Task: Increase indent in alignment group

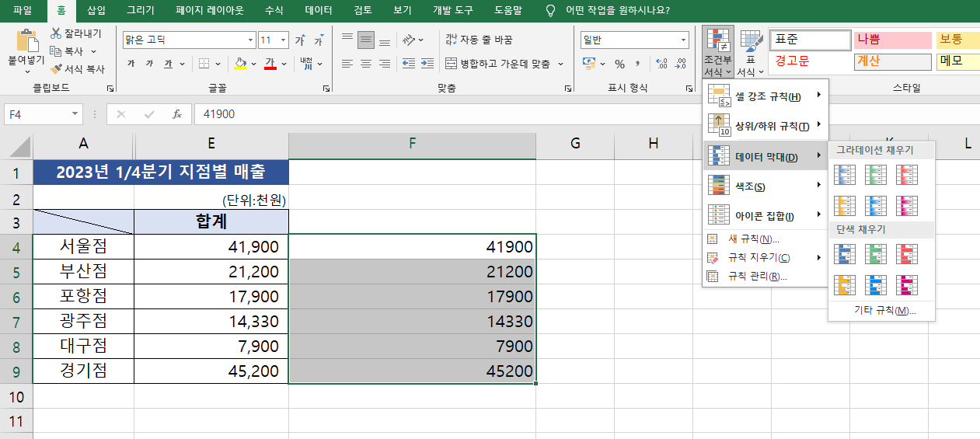Action: tap(427, 64)
